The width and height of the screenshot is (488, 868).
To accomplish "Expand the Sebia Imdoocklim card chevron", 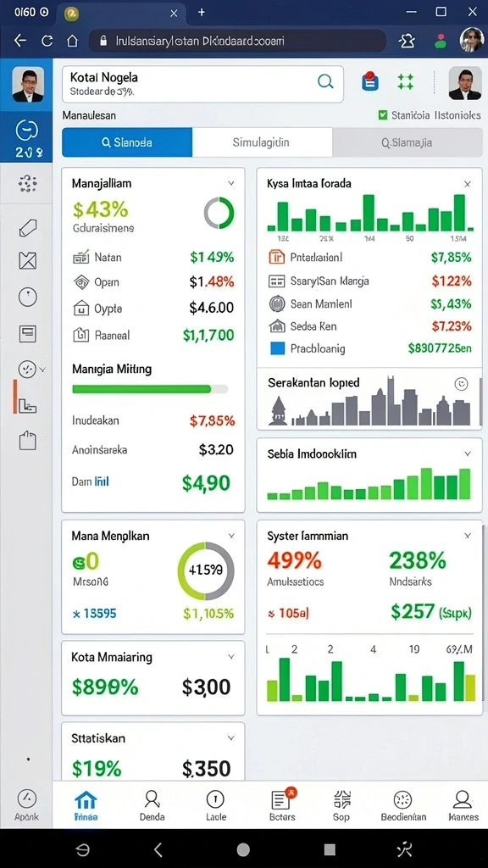I will [468, 454].
